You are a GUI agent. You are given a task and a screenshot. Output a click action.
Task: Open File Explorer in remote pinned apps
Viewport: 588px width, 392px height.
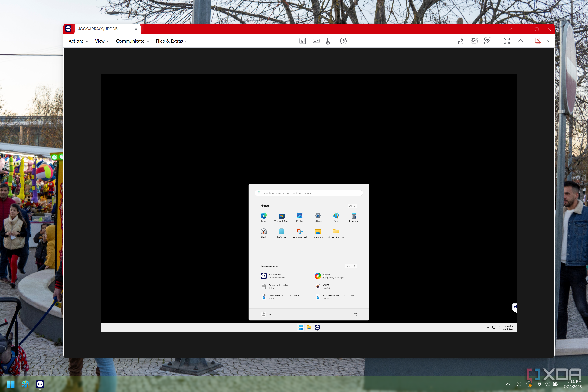coord(318,233)
